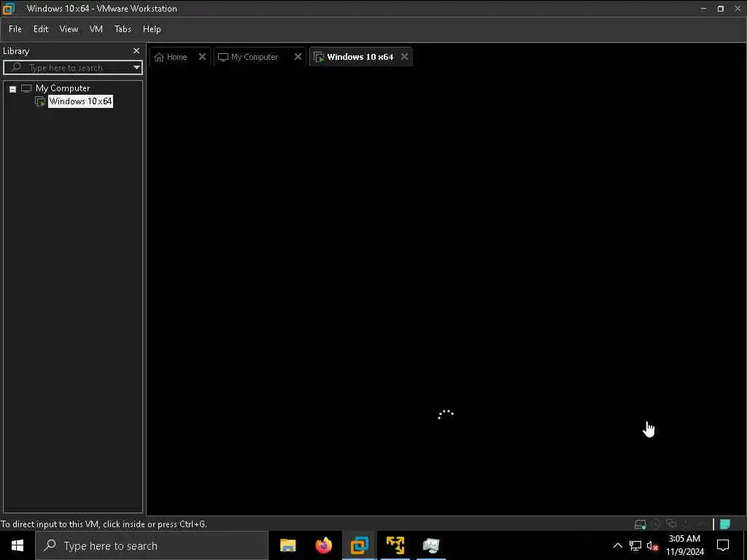Click the 'To direct input to this VM' status text
This screenshot has height=560, width=747.
pyautogui.click(x=104, y=524)
